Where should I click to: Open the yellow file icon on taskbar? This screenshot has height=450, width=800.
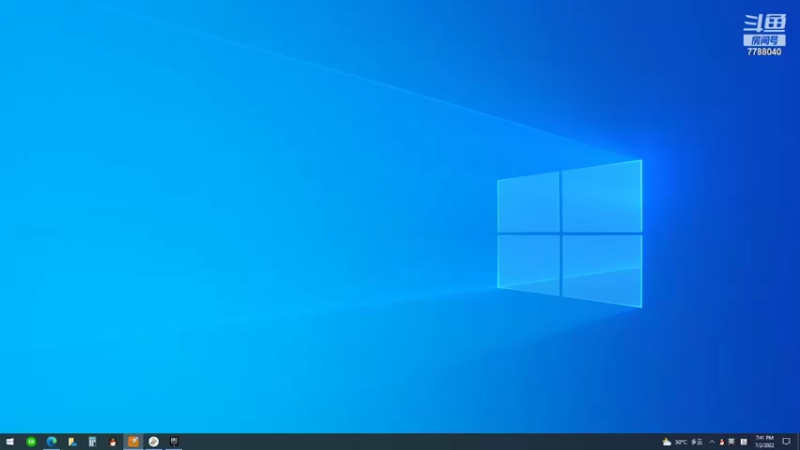click(72, 442)
